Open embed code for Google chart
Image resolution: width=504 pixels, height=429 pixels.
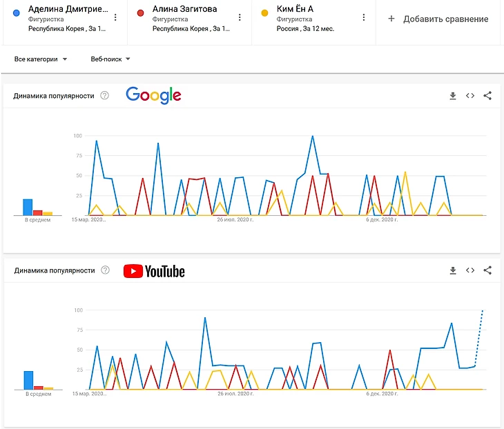point(470,96)
